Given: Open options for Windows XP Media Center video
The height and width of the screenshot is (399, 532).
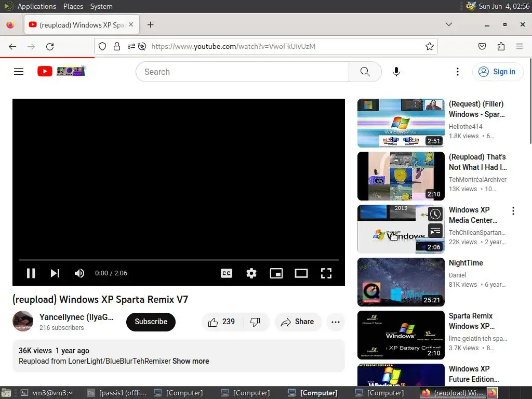Looking at the screenshot, I should point(513,211).
